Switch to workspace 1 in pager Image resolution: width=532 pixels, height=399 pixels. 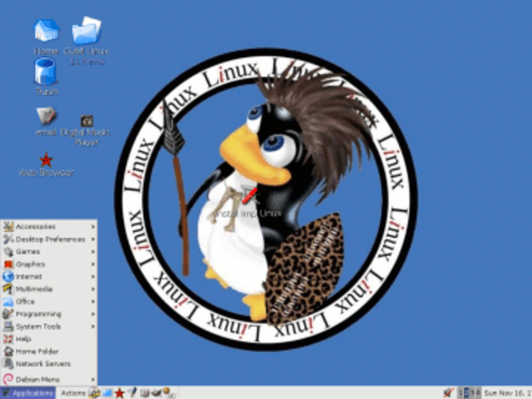[x=461, y=392]
